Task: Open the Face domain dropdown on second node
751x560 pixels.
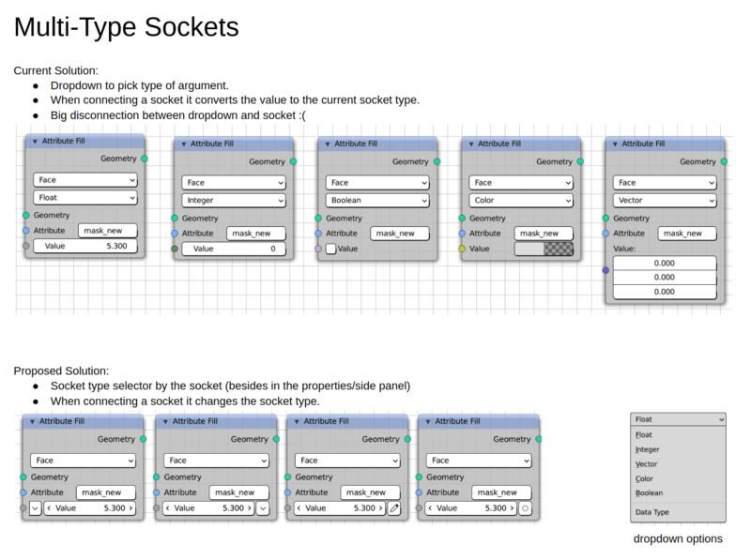Action: coord(233,181)
